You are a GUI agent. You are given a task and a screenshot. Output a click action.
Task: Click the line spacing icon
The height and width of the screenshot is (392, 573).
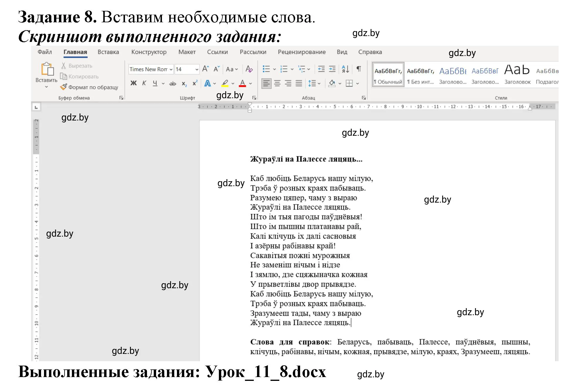click(x=312, y=84)
